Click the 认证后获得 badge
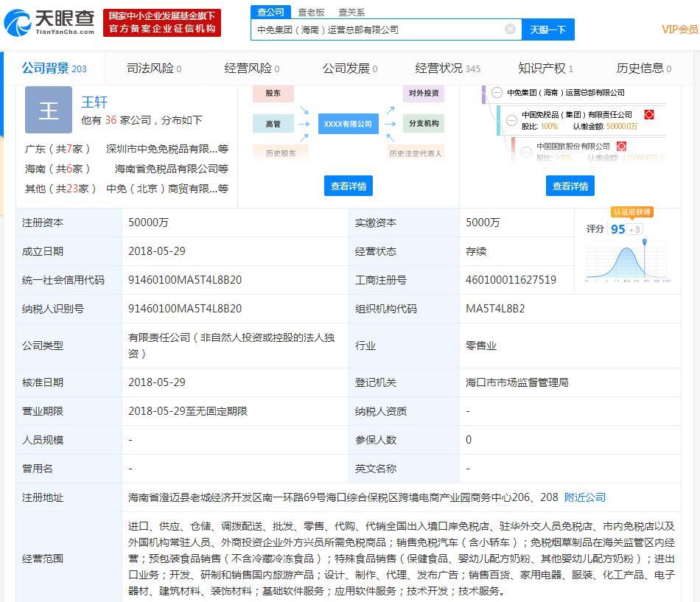This screenshot has width=700, height=602. click(631, 212)
